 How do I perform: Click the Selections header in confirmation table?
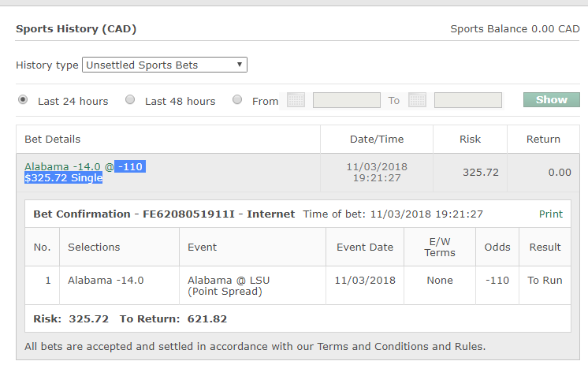(94, 247)
